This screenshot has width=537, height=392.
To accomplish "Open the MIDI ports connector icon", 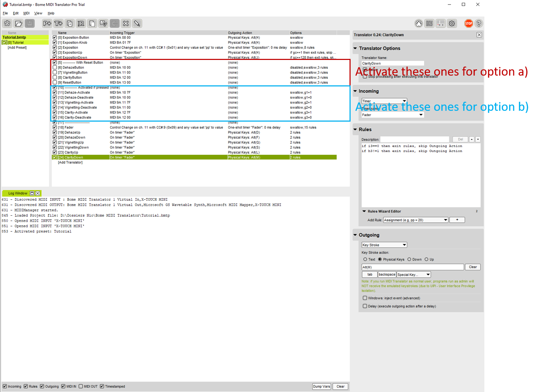I will (419, 23).
